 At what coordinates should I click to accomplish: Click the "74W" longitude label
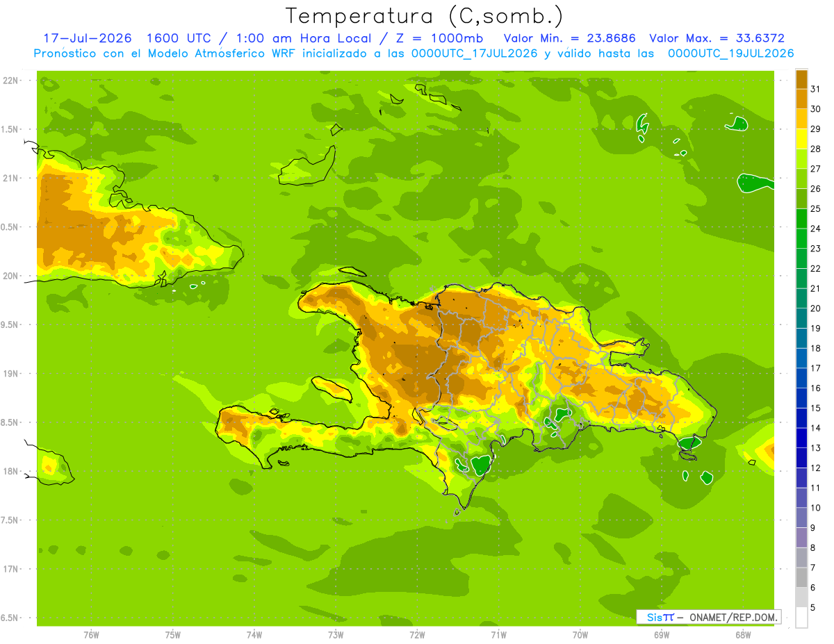tap(254, 635)
